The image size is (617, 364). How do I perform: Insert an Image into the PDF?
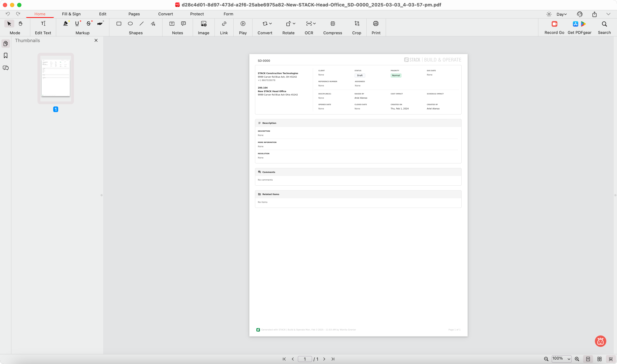tap(204, 24)
